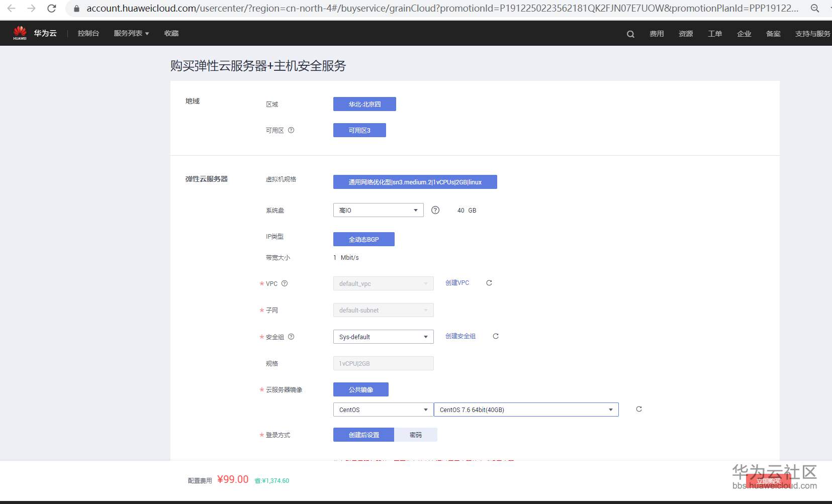Refresh the 云服务器镜像 list

click(639, 409)
